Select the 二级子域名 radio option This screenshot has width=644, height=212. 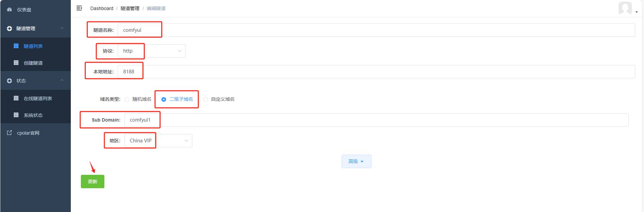pos(164,99)
